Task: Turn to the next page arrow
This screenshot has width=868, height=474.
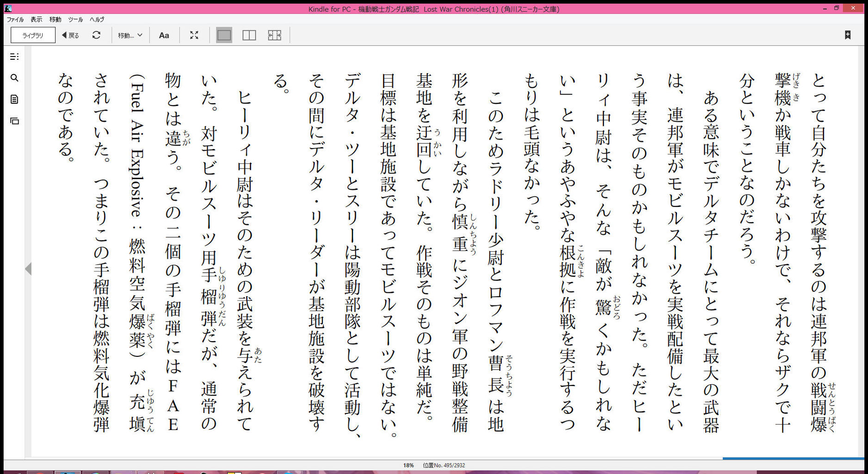Action: click(x=28, y=269)
